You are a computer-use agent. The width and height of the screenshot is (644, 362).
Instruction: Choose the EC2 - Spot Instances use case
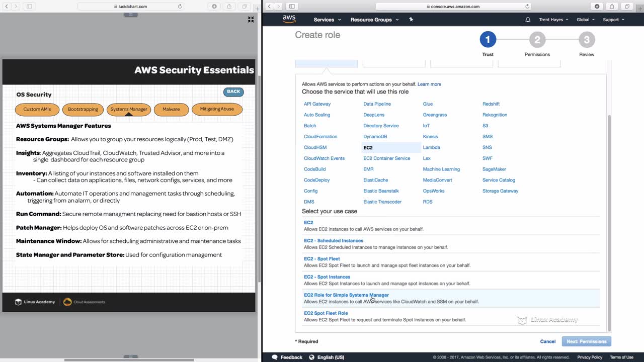(x=327, y=277)
